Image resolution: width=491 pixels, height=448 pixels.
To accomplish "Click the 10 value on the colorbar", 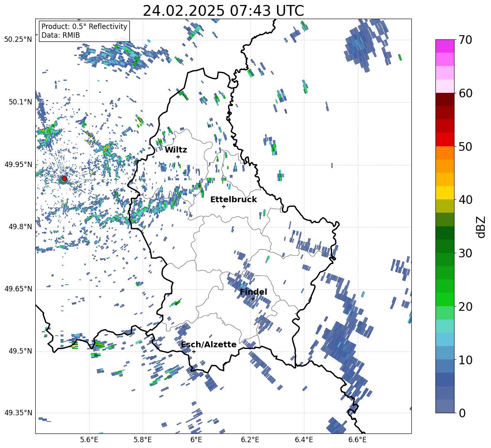I will pyautogui.click(x=465, y=360).
